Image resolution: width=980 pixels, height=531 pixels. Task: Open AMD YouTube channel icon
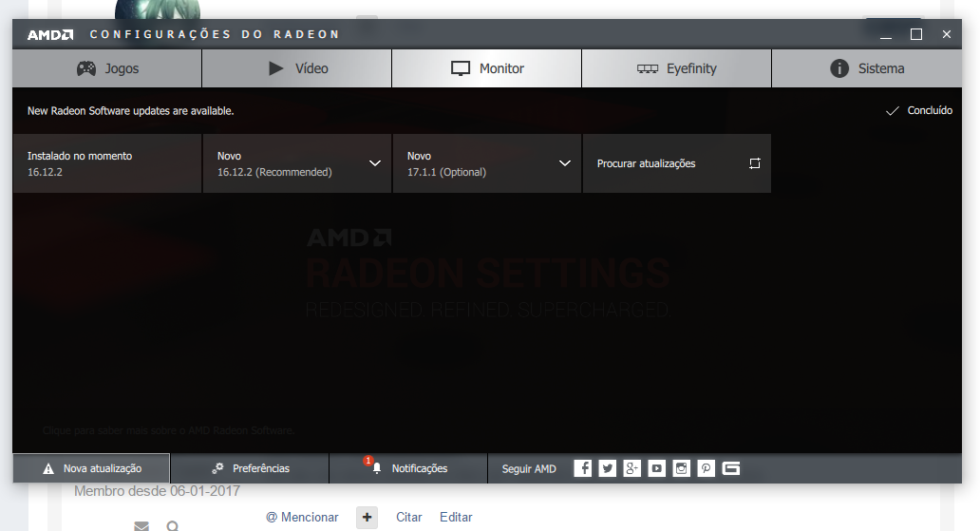point(657,467)
